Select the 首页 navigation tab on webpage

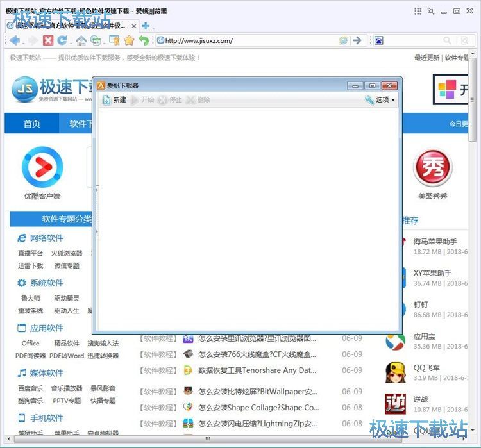pos(31,124)
